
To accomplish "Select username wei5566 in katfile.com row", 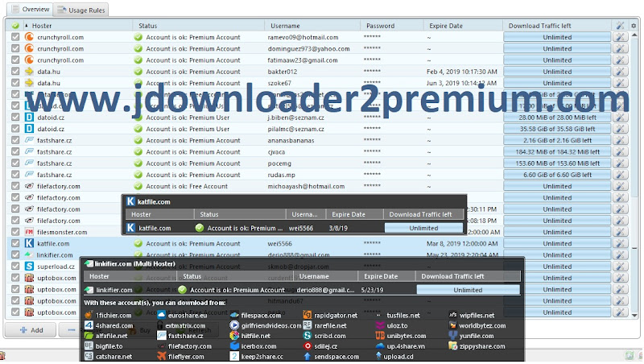I will pos(279,243).
